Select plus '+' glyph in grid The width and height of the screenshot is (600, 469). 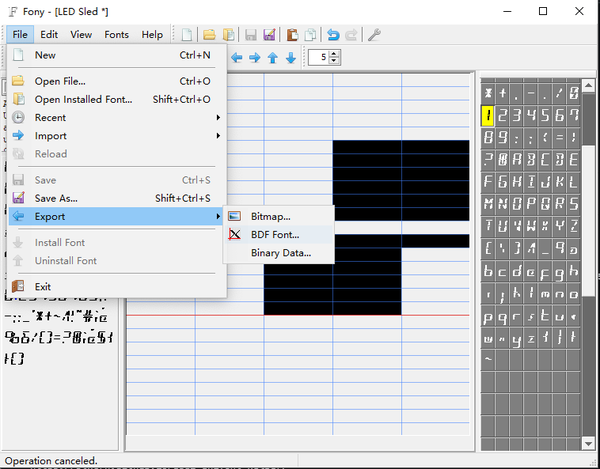pyautogui.click(x=502, y=93)
